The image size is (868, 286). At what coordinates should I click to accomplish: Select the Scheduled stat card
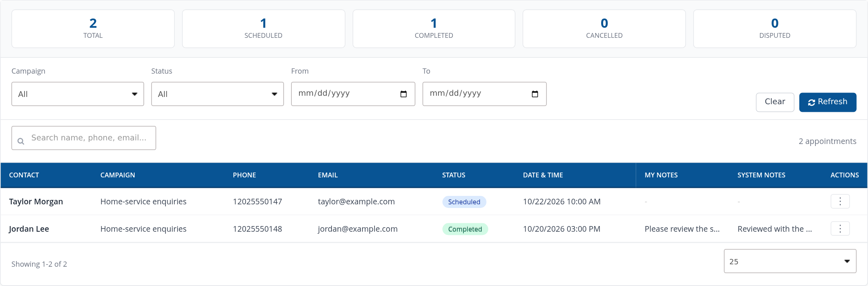(264, 29)
